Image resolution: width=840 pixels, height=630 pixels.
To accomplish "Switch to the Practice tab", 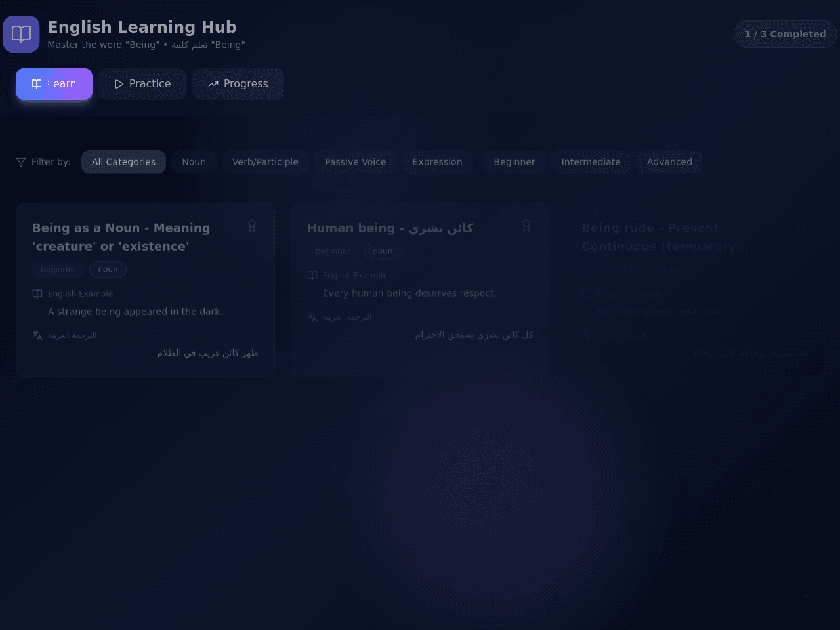I will click(x=142, y=84).
